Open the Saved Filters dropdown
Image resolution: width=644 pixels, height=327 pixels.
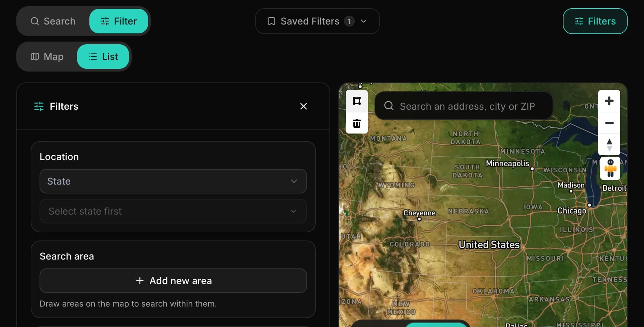click(317, 21)
